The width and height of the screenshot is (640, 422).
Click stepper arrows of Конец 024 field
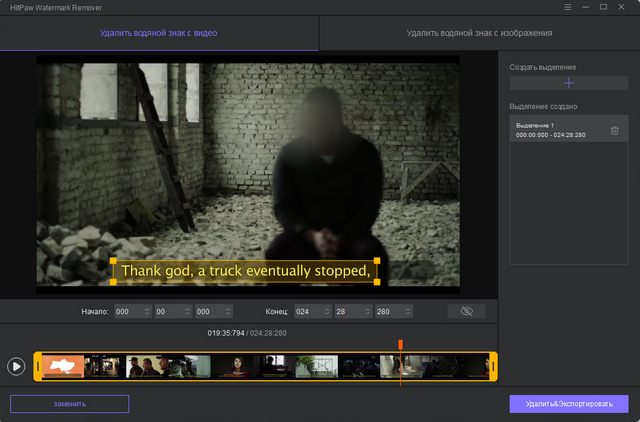(326, 311)
